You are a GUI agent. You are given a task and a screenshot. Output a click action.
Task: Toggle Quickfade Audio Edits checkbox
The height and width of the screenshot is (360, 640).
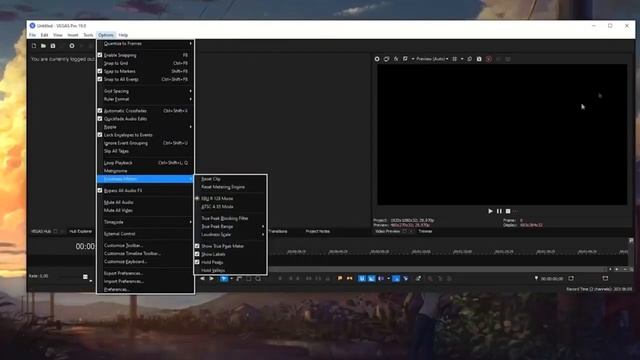tap(100, 119)
